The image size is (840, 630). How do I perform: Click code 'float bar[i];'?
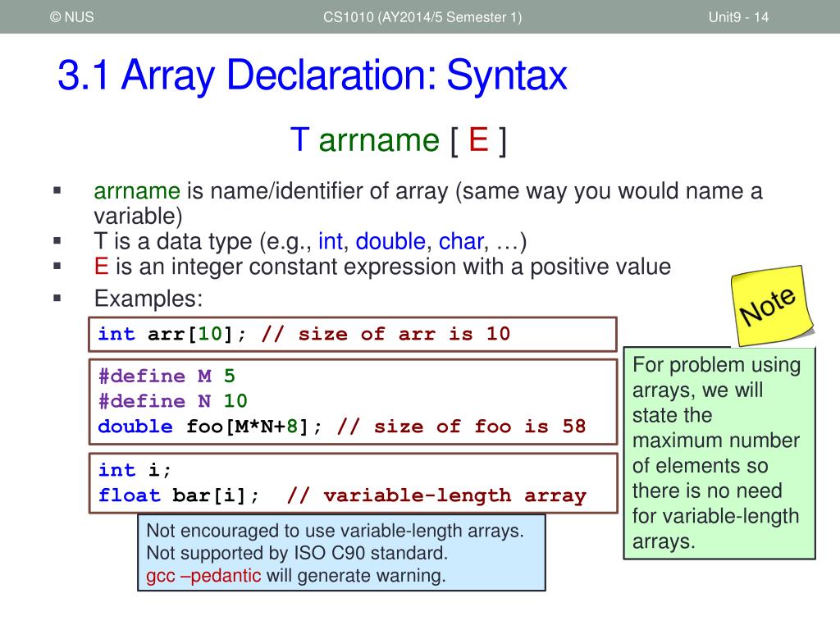178,495
